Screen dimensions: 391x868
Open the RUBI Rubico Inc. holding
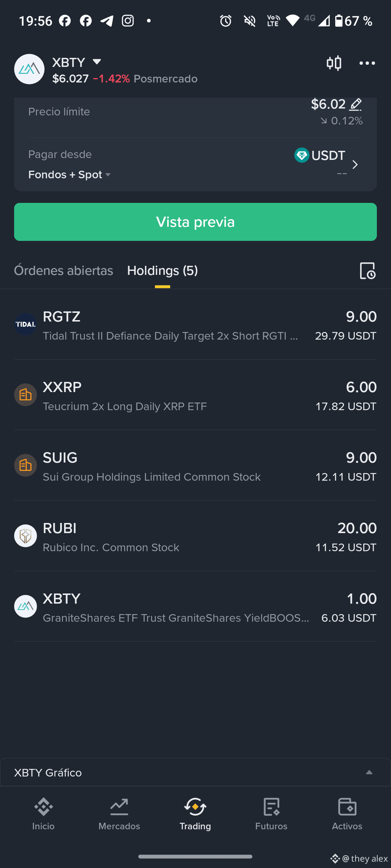pyautogui.click(x=195, y=536)
